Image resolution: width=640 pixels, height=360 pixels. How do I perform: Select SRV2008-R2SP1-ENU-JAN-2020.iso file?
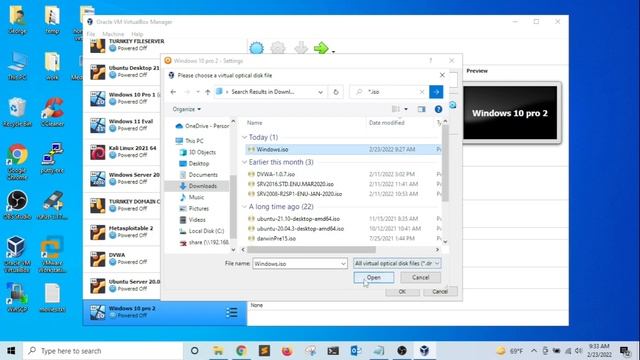point(299,194)
